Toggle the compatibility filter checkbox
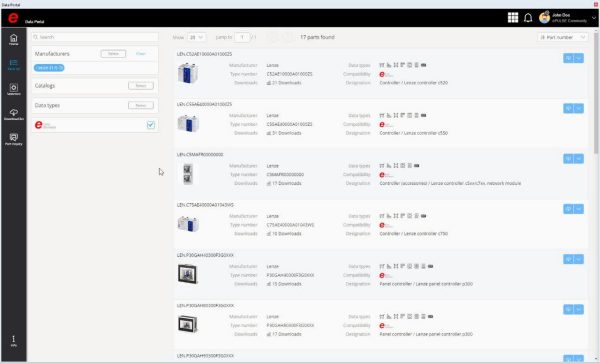The width and height of the screenshot is (600, 363). coord(151,125)
